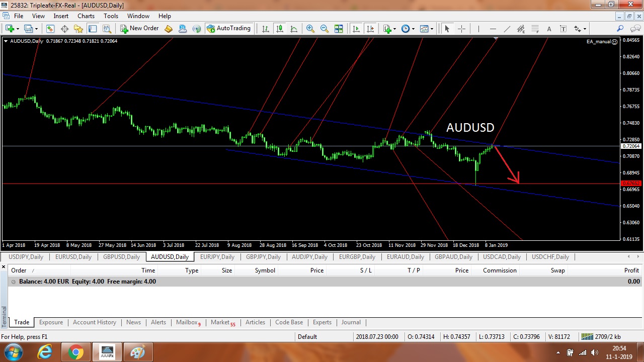Click the EA_manual smiley icon
The height and width of the screenshot is (362, 644).
(x=615, y=42)
